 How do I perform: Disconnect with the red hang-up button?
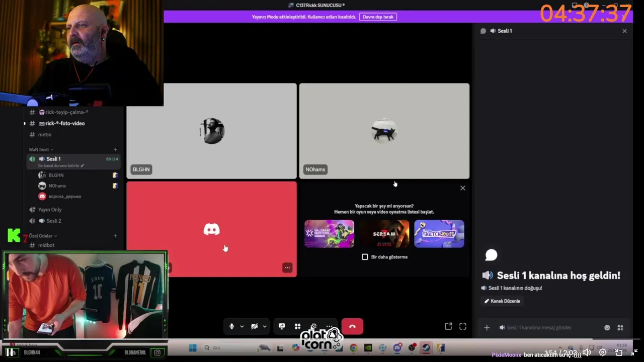pos(352,326)
